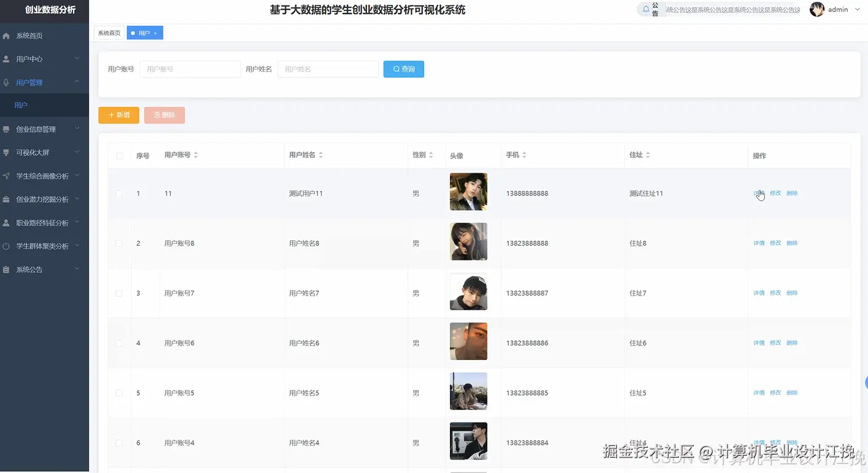This screenshot has width=868, height=473.
Task: Open 可视化大屏 menu item
Action: pyautogui.click(x=44, y=153)
